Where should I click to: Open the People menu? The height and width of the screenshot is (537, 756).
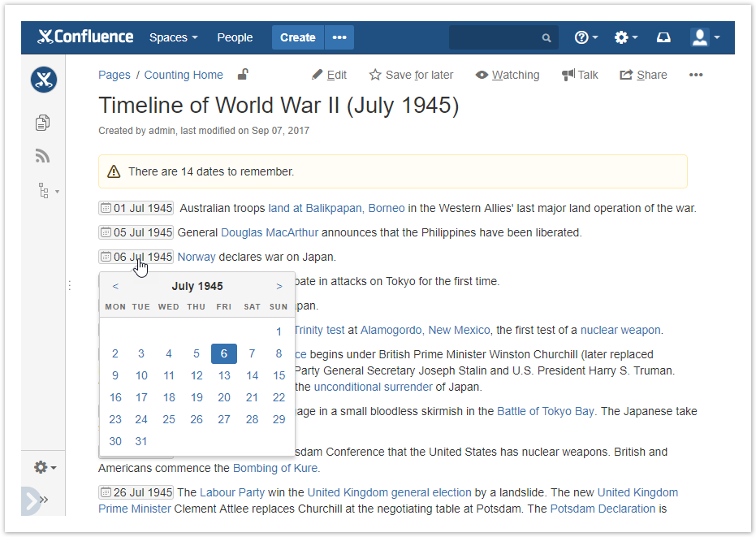coord(235,37)
